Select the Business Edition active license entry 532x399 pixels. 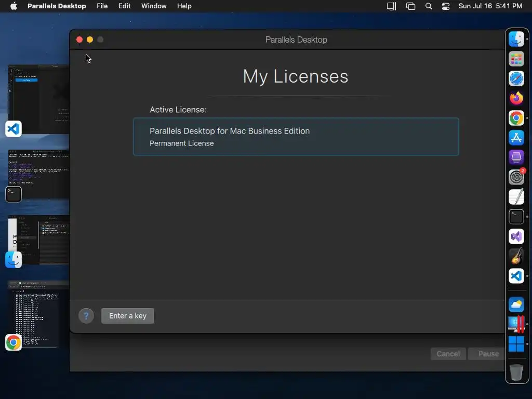[x=296, y=137]
